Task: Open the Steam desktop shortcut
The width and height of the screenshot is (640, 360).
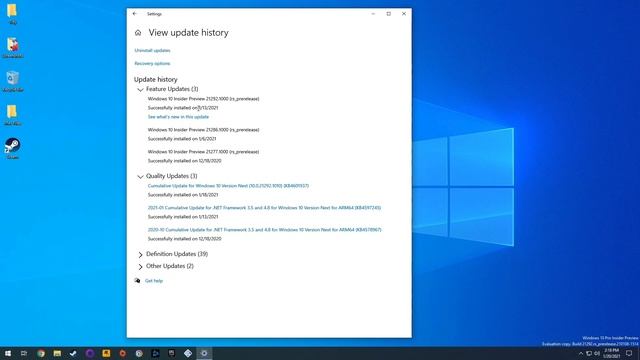Action: 13,149
